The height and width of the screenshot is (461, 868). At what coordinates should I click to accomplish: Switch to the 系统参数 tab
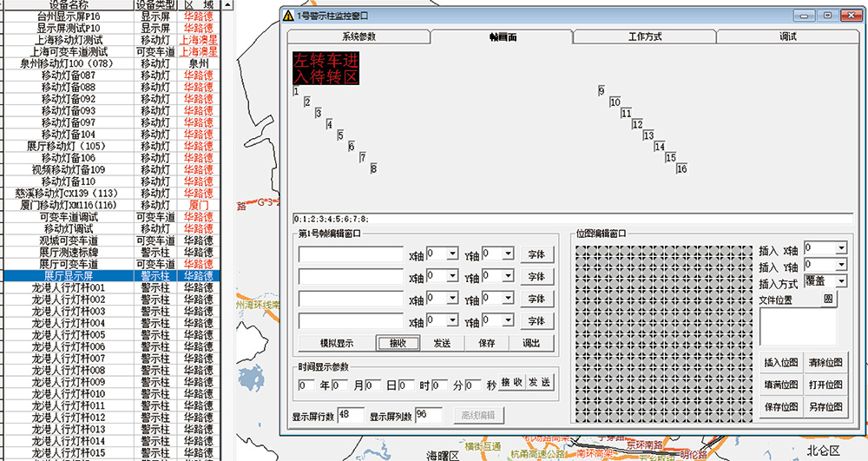point(358,37)
